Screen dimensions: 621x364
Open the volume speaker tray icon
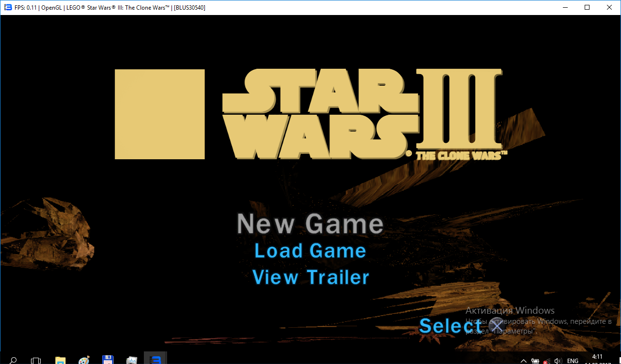[558, 361]
